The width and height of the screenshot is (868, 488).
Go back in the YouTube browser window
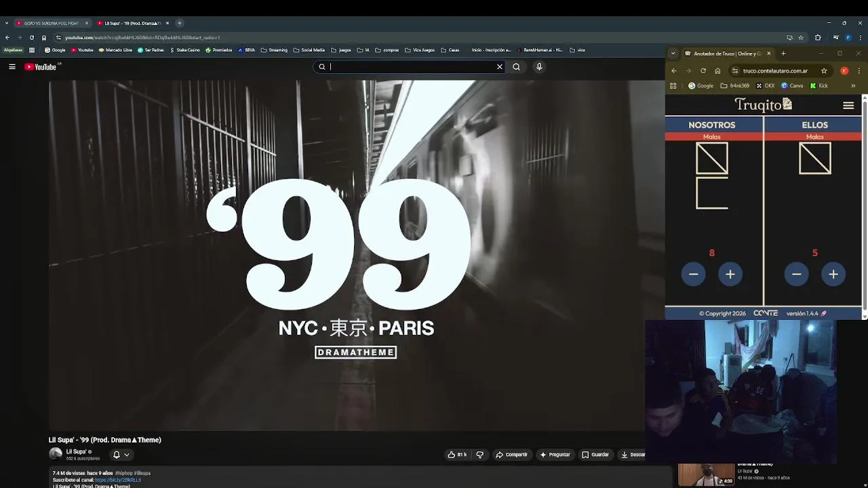tap(7, 37)
